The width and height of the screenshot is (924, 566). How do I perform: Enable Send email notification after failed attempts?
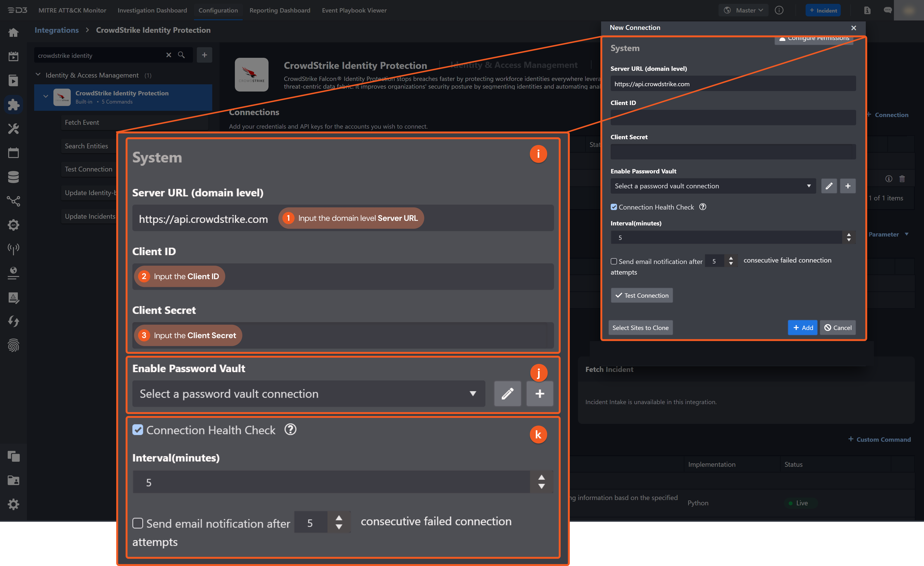click(x=138, y=523)
